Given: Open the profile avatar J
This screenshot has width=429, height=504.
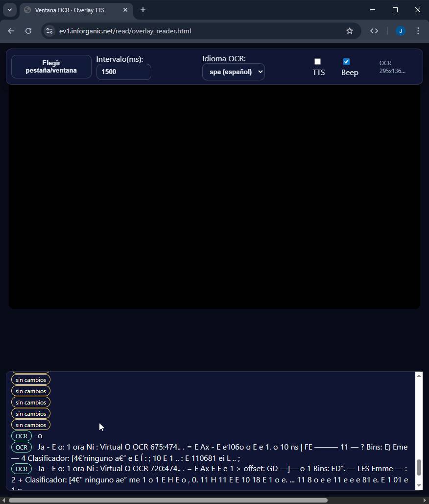Looking at the screenshot, I should click(401, 31).
